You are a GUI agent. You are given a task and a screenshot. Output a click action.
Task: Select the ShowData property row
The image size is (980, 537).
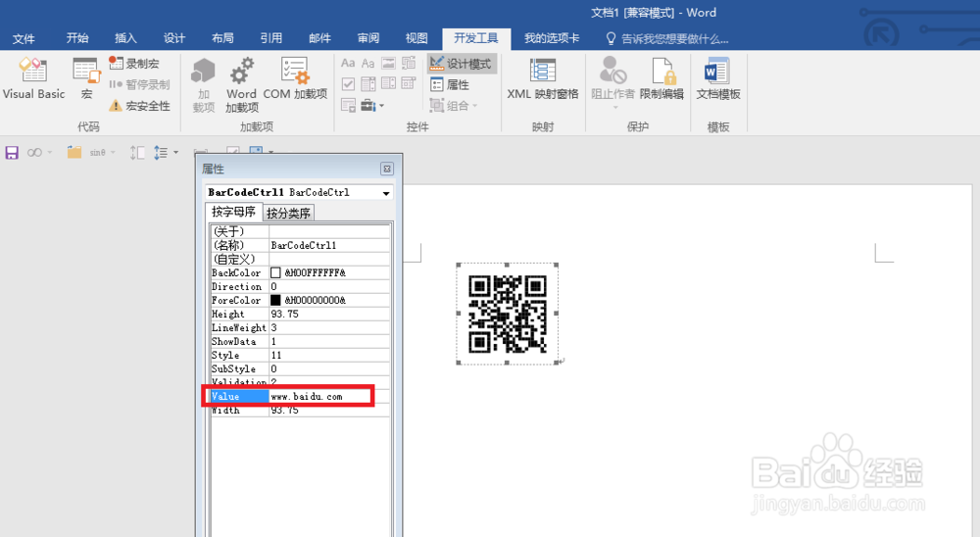pos(300,341)
